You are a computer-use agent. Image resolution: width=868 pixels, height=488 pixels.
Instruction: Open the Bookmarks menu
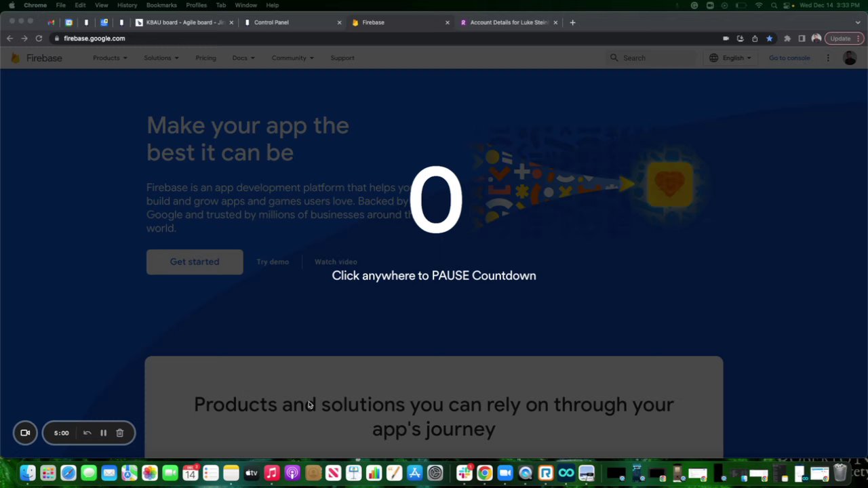[161, 5]
